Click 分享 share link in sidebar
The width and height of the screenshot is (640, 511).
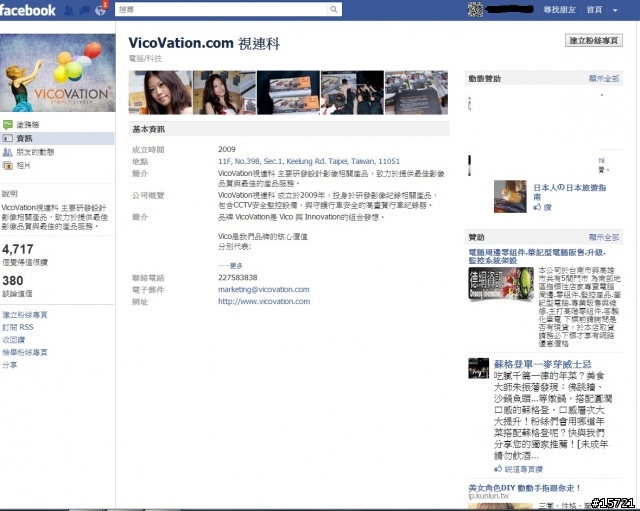[9, 365]
